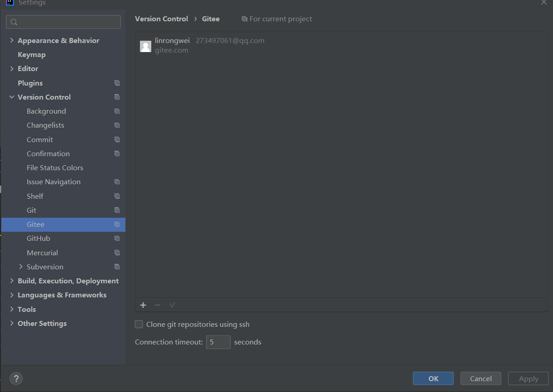Collapse the Version Control section
553x392 pixels.
pos(12,97)
